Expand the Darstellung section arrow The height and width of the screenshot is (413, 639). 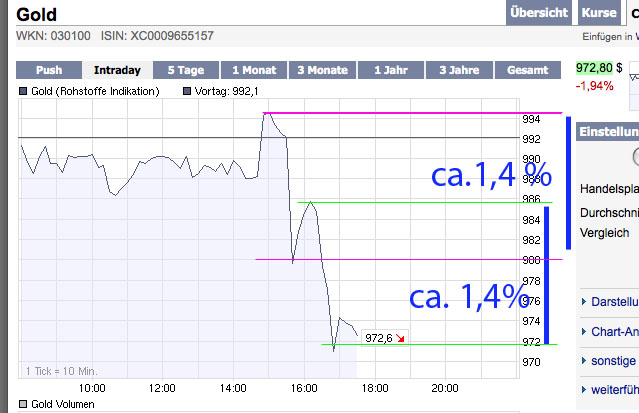[584, 301]
